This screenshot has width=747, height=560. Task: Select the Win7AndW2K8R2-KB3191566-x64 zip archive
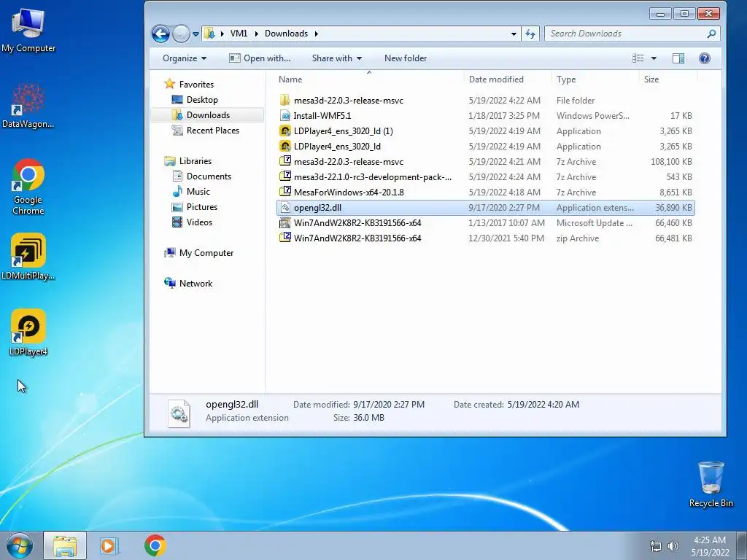click(485, 238)
